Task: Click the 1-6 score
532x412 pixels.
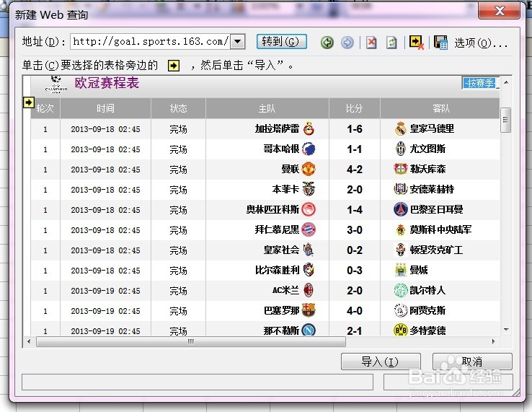Action: (355, 129)
